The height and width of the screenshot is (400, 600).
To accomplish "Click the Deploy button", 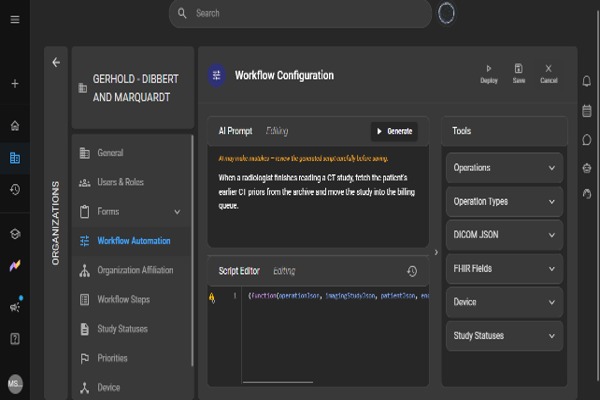I will pyautogui.click(x=489, y=74).
